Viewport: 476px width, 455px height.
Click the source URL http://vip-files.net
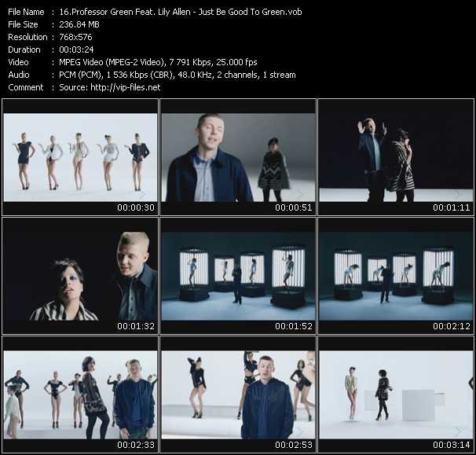click(126, 87)
